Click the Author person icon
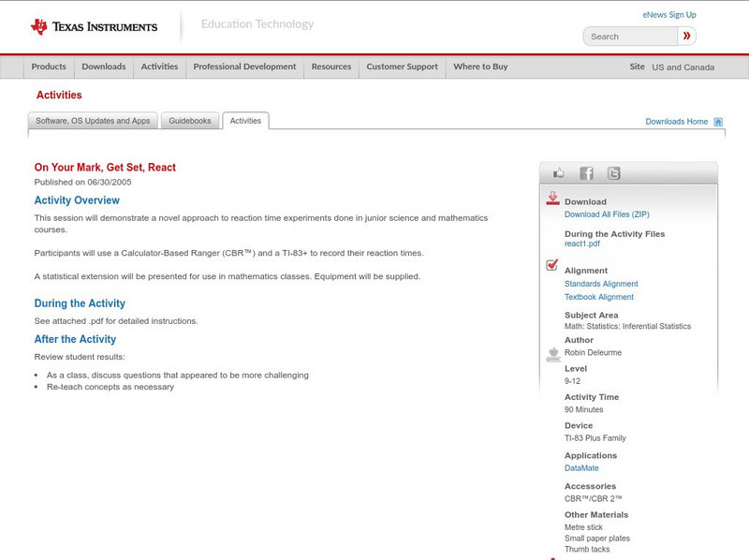Screen dimensions: 749x560 point(553,354)
